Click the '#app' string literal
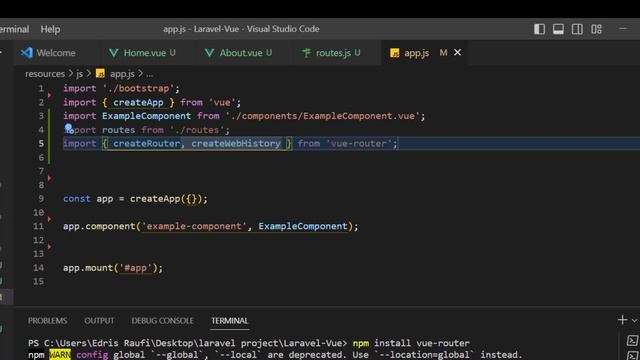The width and height of the screenshot is (640, 360). pyautogui.click(x=136, y=268)
